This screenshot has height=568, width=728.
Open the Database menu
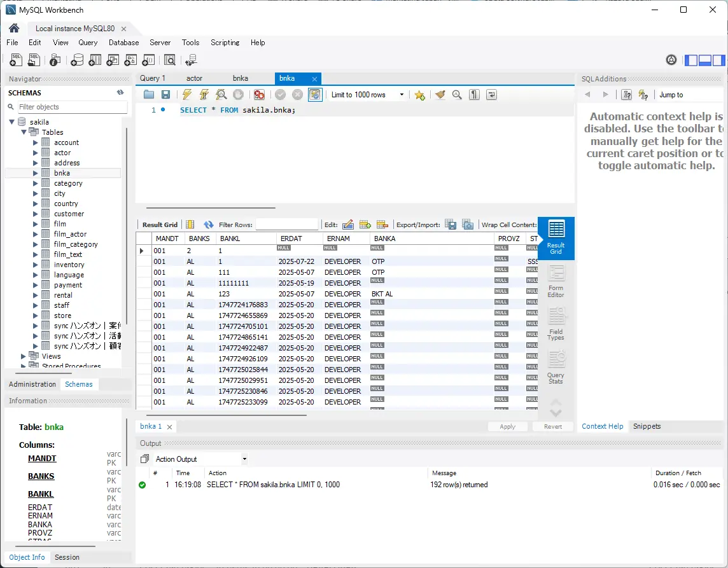tap(123, 43)
